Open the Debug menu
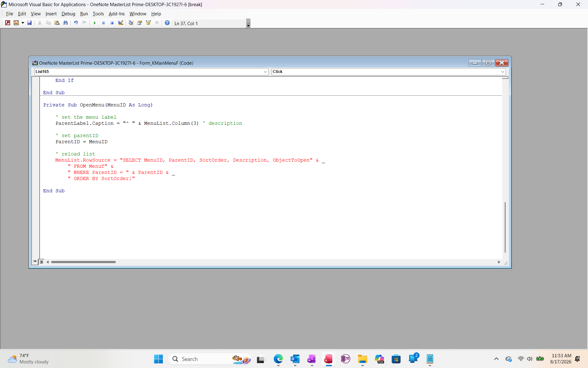 [68, 14]
